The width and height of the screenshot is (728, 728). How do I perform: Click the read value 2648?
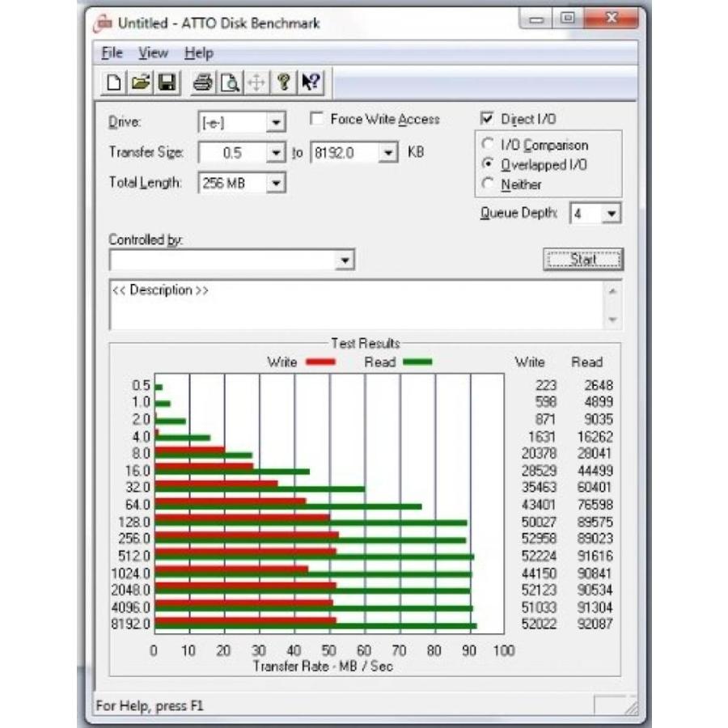599,385
